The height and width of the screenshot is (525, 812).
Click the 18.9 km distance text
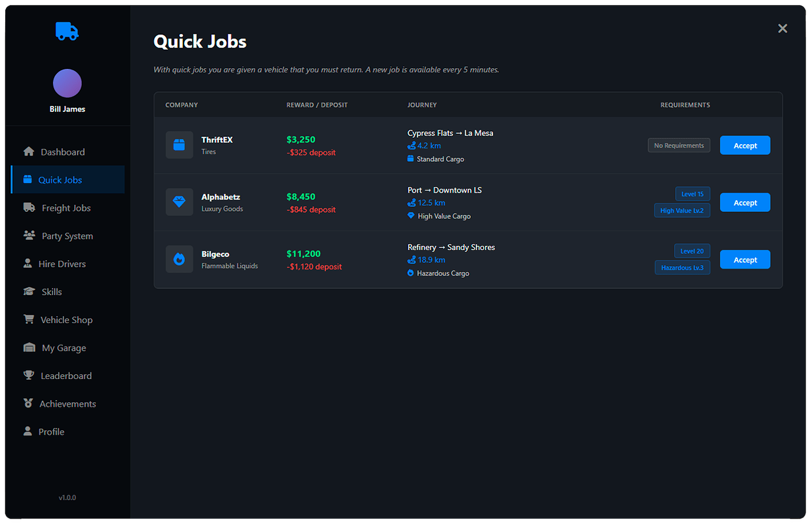(431, 260)
